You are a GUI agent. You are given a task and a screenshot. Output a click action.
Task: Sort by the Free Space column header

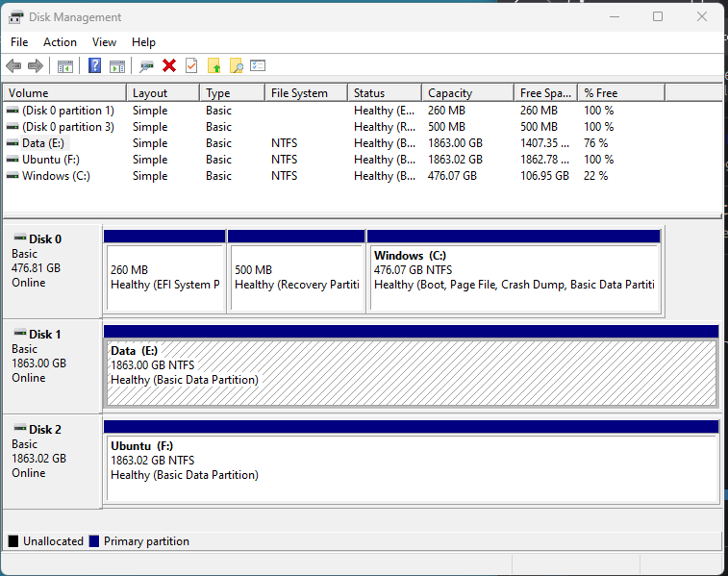point(546,93)
